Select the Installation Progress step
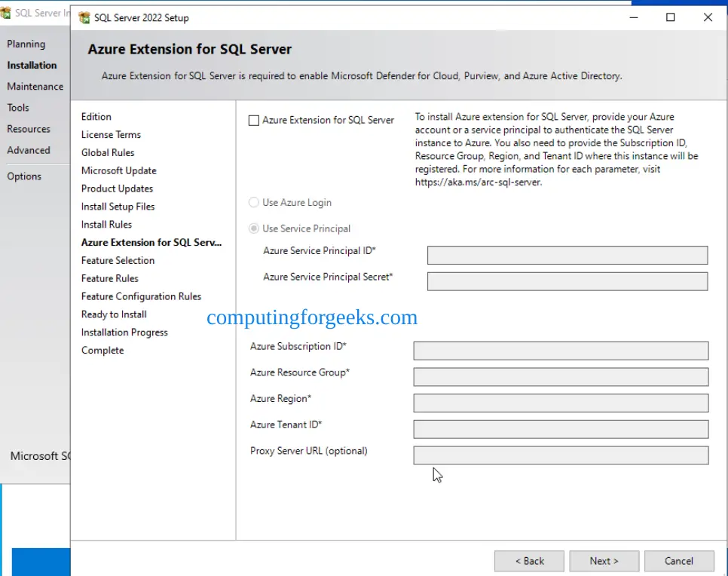Viewport: 728px width, 576px height. (124, 332)
